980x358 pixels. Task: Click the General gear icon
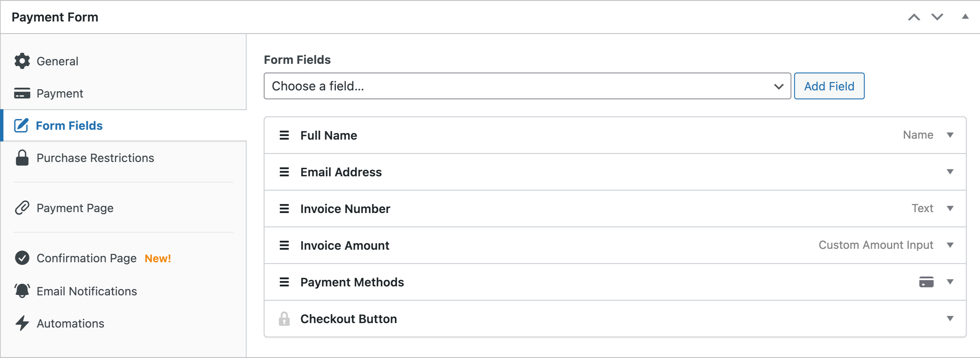(22, 61)
